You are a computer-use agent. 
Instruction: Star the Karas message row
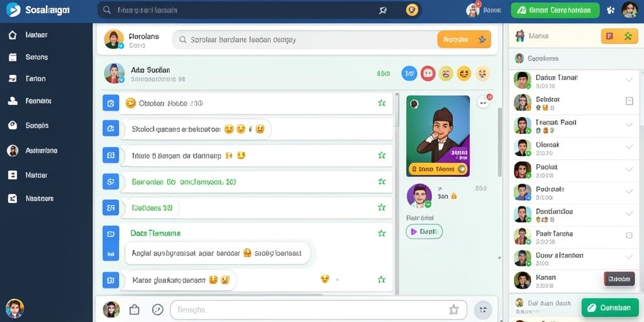(x=382, y=280)
